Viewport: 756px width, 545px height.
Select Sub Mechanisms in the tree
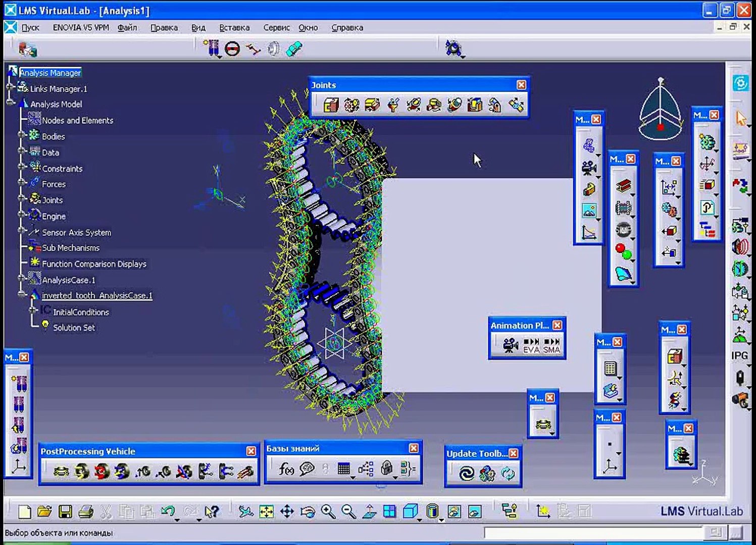pyautogui.click(x=71, y=248)
